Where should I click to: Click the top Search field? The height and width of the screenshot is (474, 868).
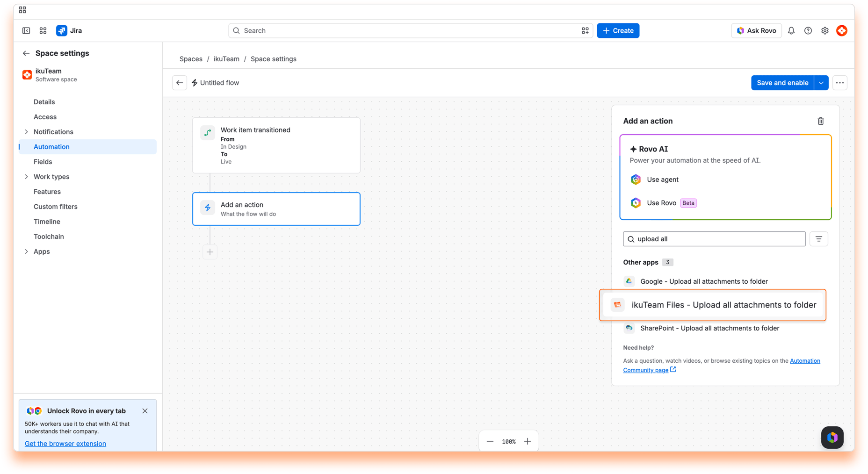[x=411, y=30]
